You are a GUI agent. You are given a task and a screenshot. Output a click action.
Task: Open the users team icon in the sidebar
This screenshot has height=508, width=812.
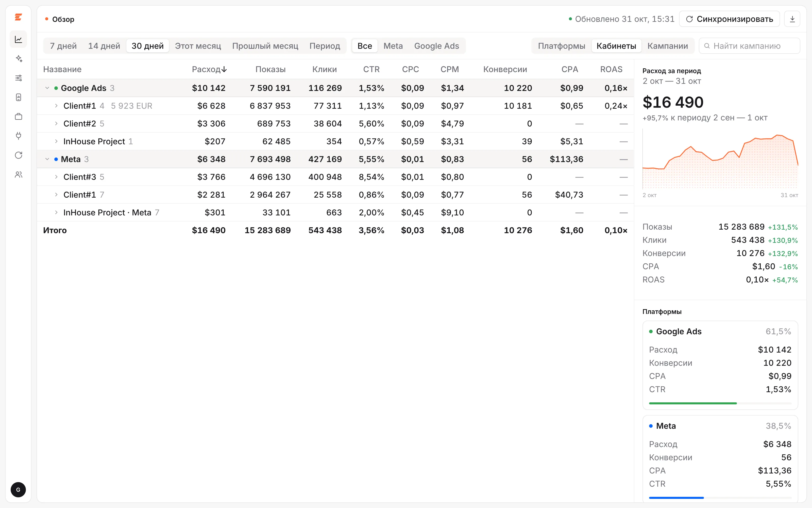pos(19,175)
